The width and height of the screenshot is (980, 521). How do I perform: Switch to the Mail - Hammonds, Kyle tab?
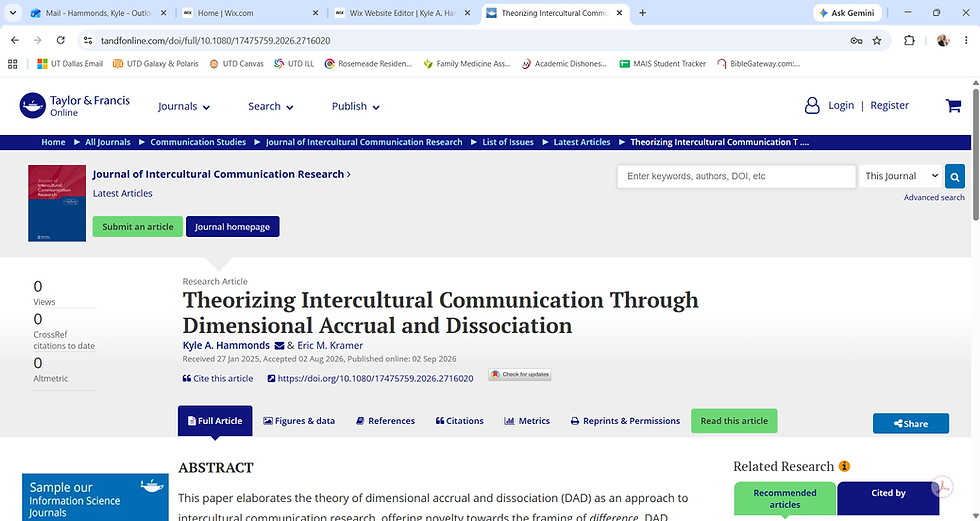point(100,12)
